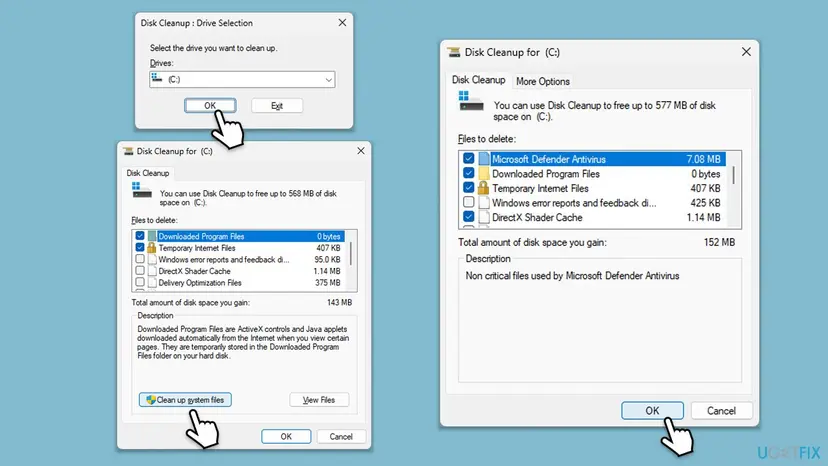Uncheck Temporary Internet Files in left window
828x466 pixels.
pos(140,247)
